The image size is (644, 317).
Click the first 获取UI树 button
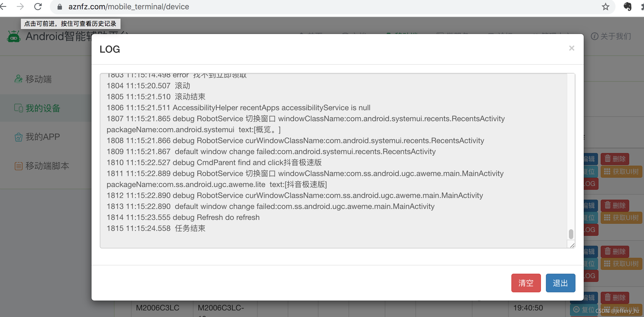pos(621,172)
